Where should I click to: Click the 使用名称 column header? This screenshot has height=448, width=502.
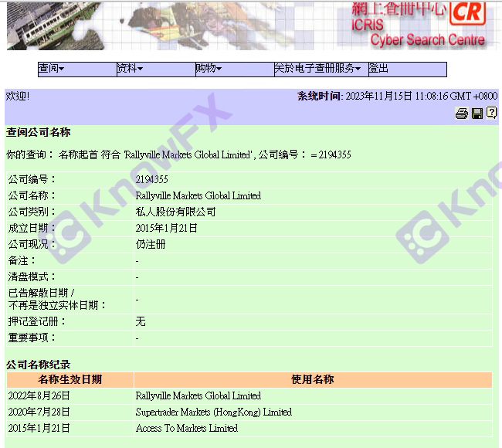click(313, 379)
